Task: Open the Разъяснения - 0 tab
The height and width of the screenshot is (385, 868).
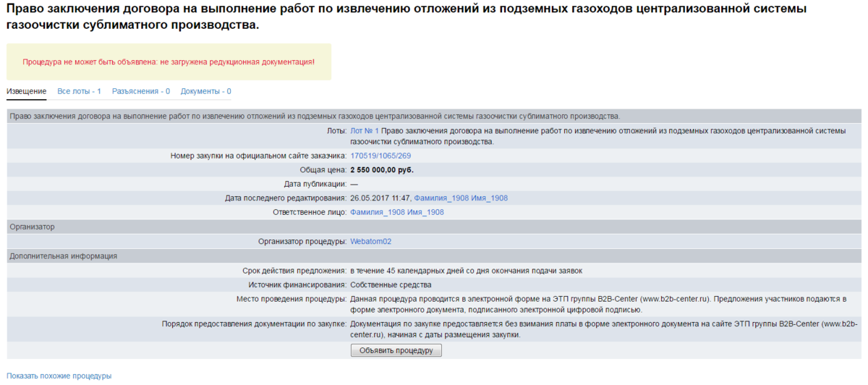Action: [x=141, y=91]
